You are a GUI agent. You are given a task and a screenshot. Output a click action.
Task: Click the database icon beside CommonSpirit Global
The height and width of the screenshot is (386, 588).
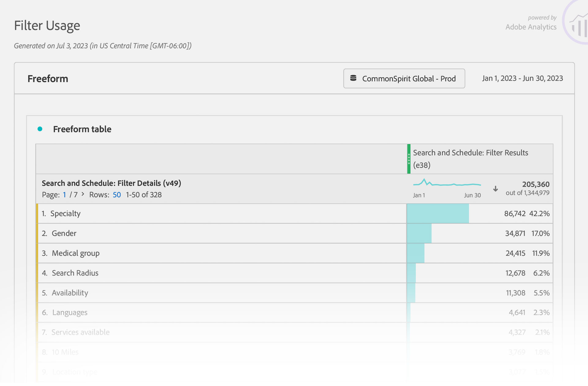coord(353,78)
